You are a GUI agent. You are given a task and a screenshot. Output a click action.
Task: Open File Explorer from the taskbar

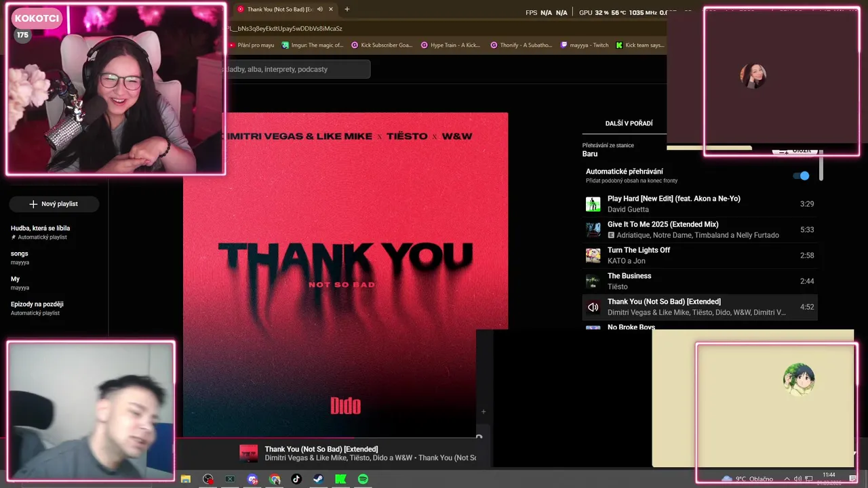[x=185, y=479]
